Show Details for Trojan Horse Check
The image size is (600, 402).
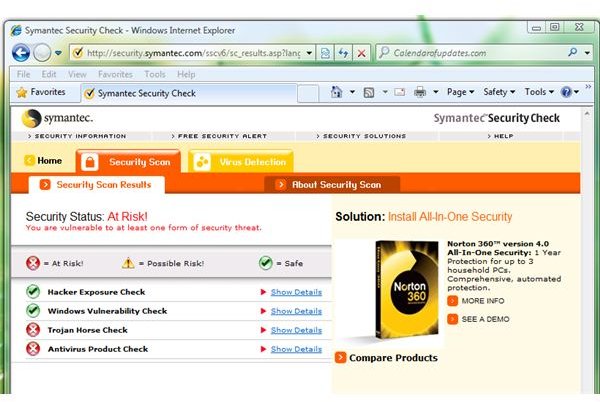[x=296, y=330]
